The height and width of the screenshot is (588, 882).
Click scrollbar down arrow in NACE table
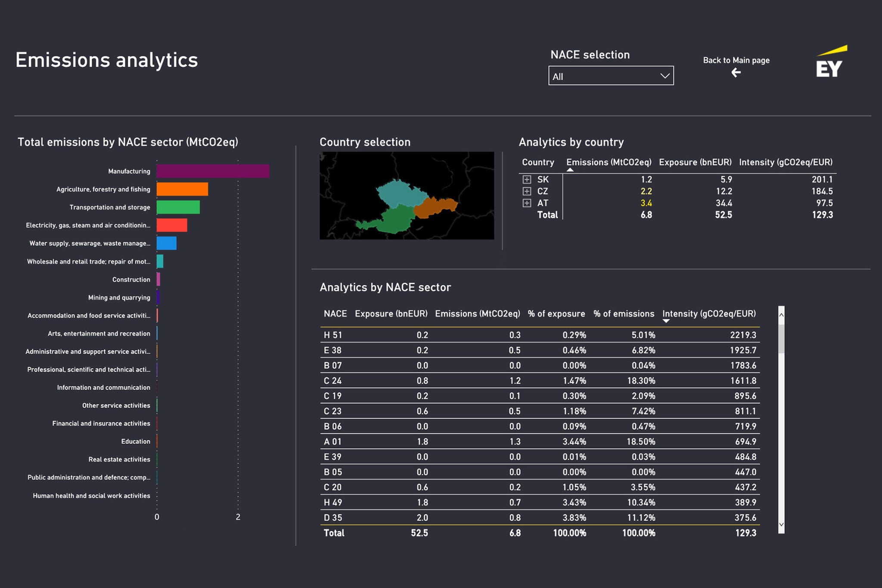[781, 525]
